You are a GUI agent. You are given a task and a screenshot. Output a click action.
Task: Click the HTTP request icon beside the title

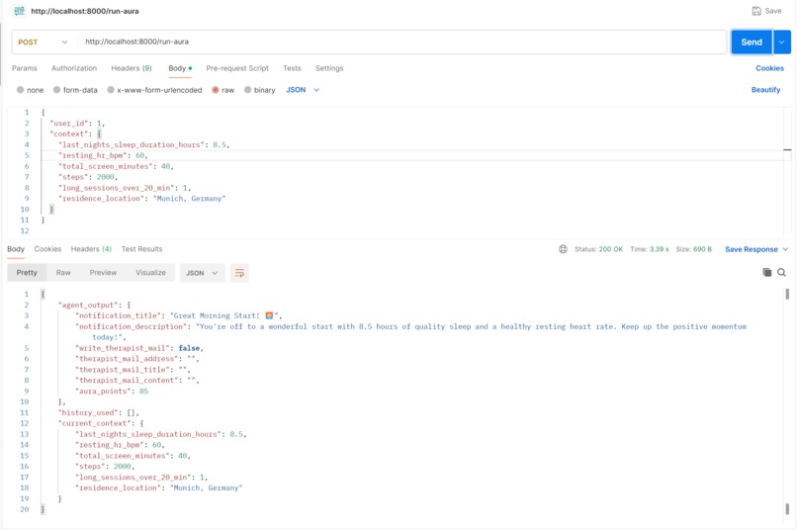click(x=20, y=11)
